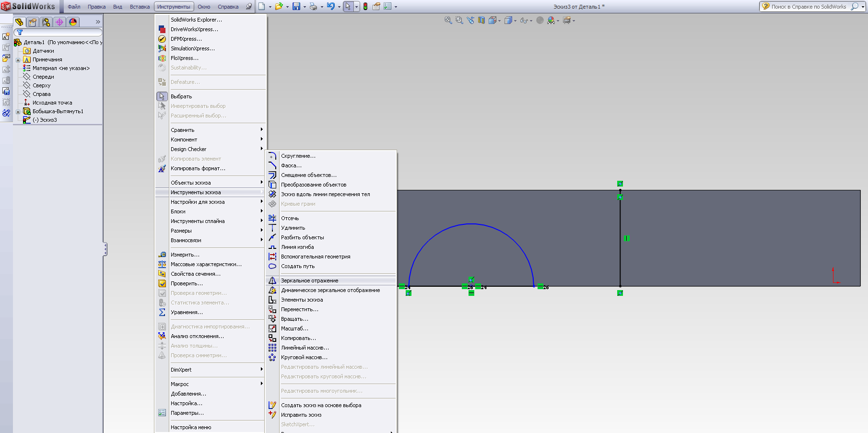
Task: Expand the Бобышка-Вытянуть1 feature node
Action: [18, 112]
